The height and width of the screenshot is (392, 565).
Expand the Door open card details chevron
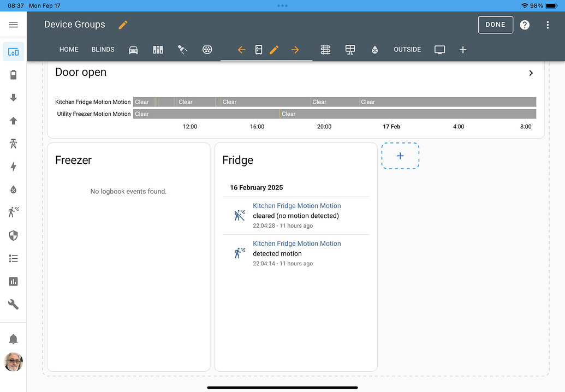click(x=530, y=73)
